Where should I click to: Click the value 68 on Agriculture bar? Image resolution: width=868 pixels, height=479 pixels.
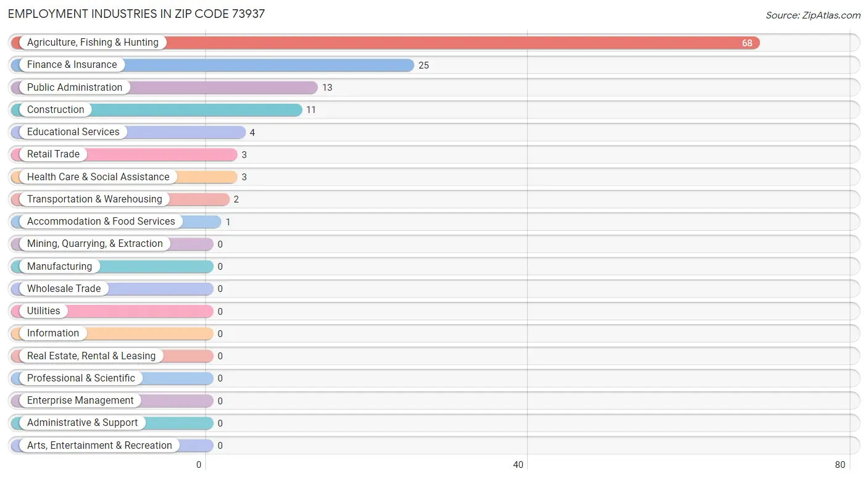click(747, 43)
